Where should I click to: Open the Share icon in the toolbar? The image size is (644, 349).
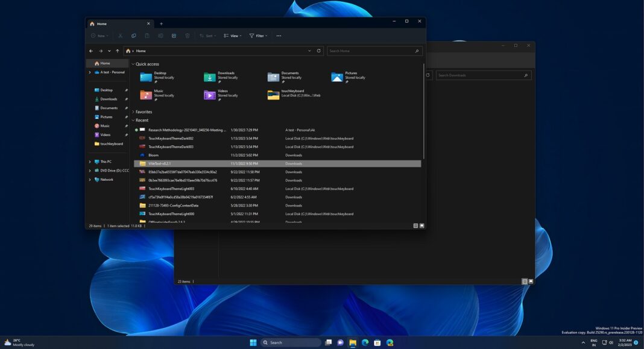click(174, 36)
